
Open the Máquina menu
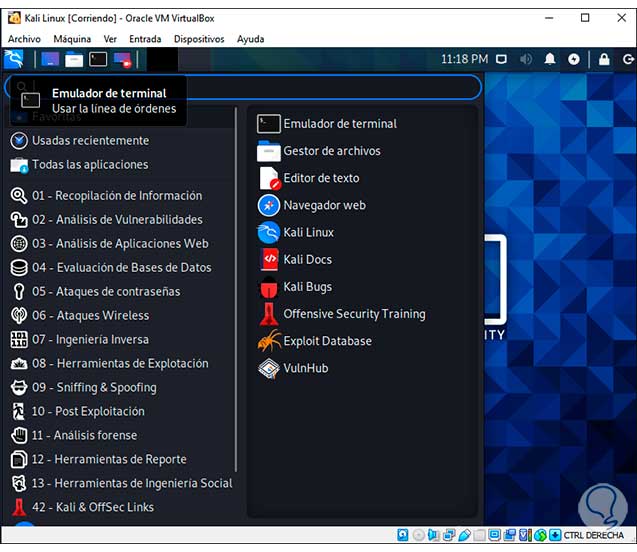pos(72,39)
